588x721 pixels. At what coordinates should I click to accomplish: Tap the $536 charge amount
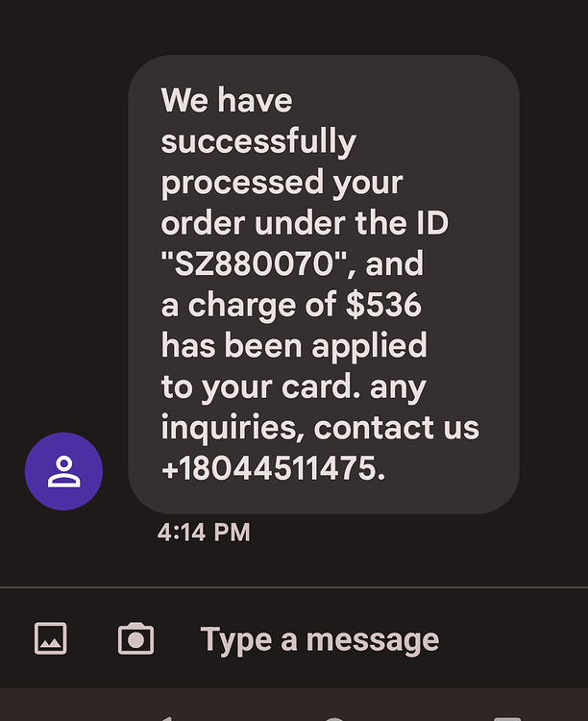point(383,305)
